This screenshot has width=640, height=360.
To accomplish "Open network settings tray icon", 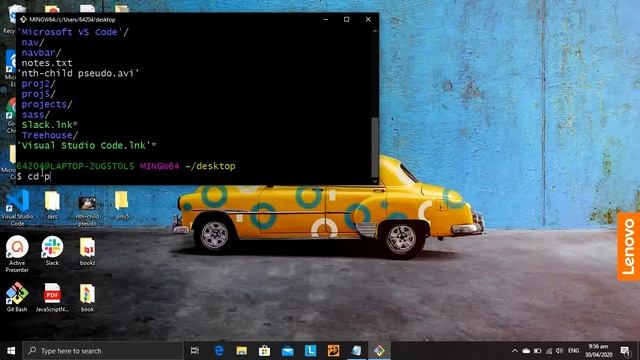I will click(x=549, y=351).
